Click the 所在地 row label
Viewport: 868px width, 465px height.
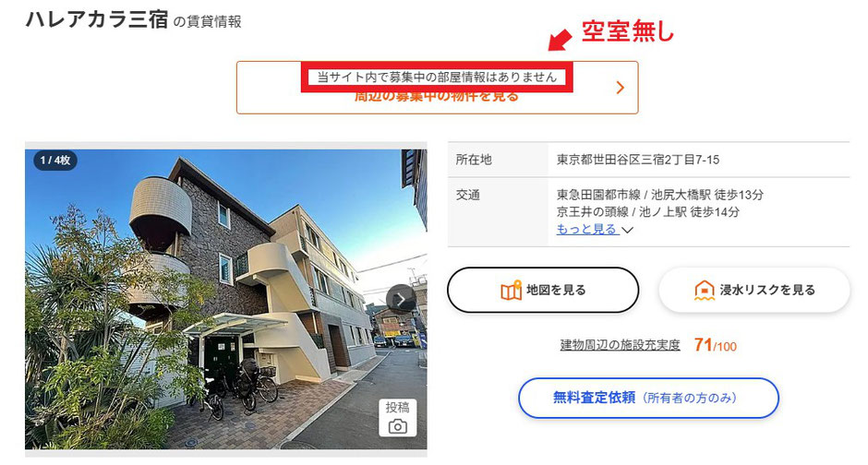point(474,160)
